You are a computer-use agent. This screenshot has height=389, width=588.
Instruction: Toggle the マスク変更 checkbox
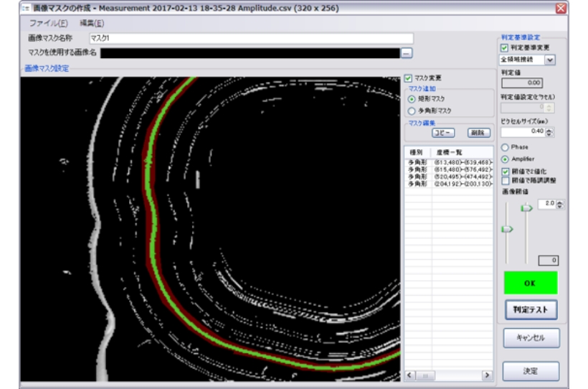[x=408, y=78]
